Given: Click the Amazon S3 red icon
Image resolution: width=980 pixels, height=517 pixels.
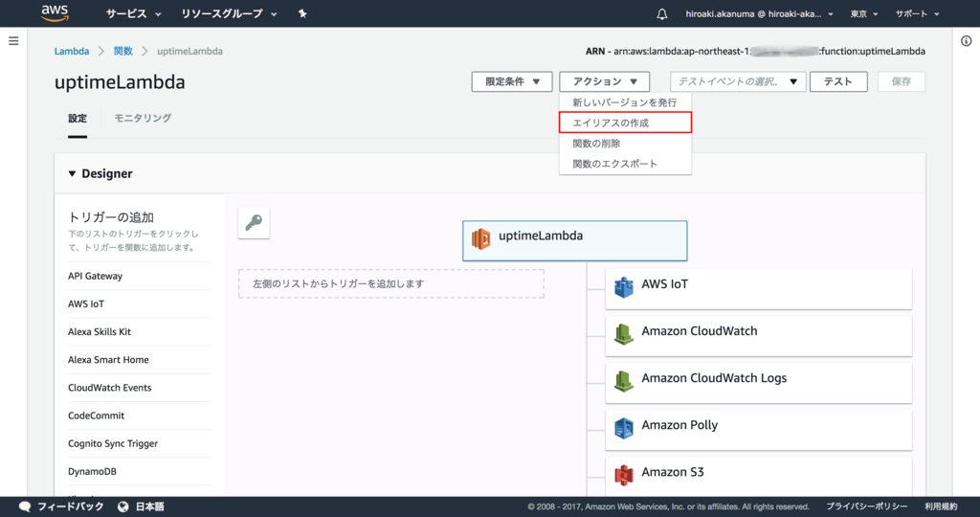Looking at the screenshot, I should [624, 475].
